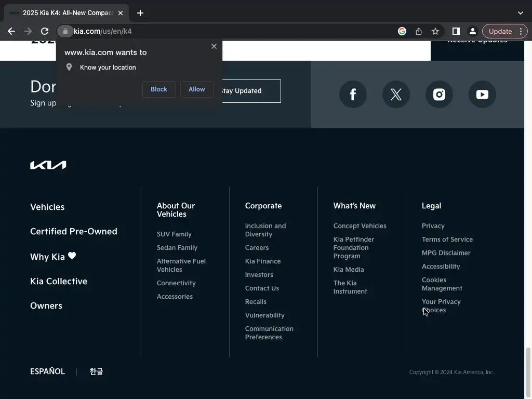Open Connectivity link

point(176,283)
